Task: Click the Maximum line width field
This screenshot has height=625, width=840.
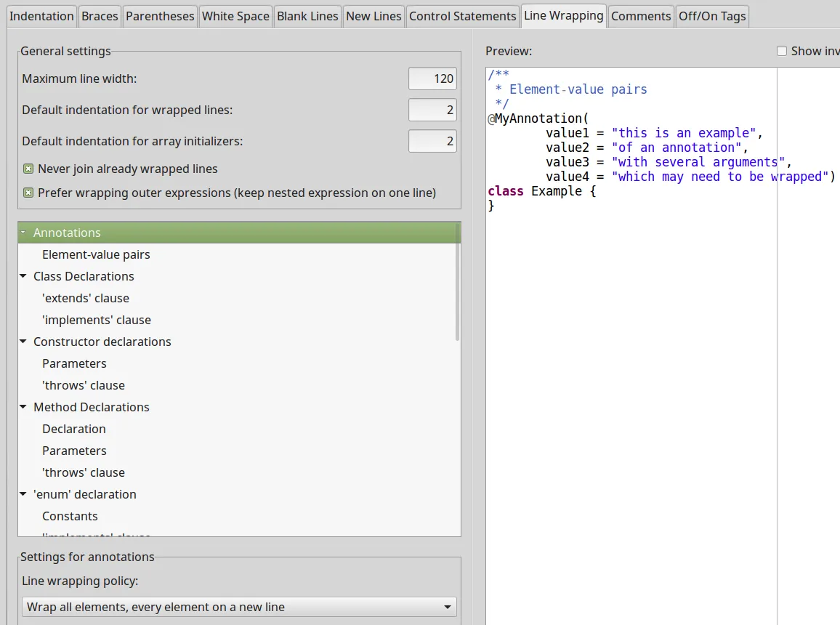Action: [432, 78]
